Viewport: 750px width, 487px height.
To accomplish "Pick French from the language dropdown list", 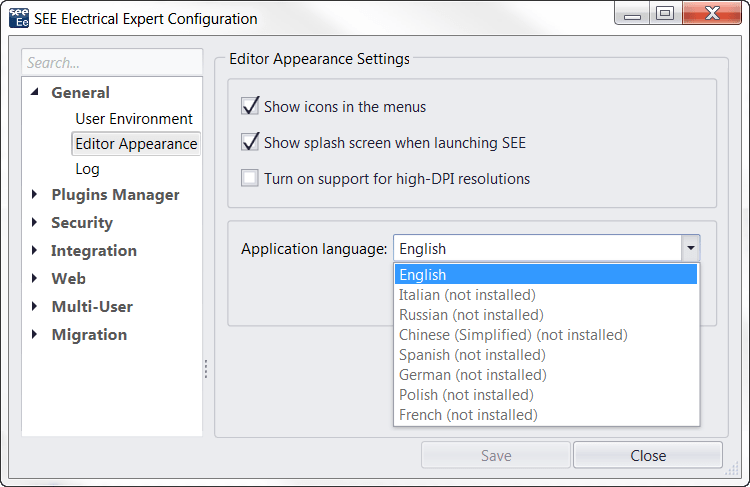I will (468, 415).
